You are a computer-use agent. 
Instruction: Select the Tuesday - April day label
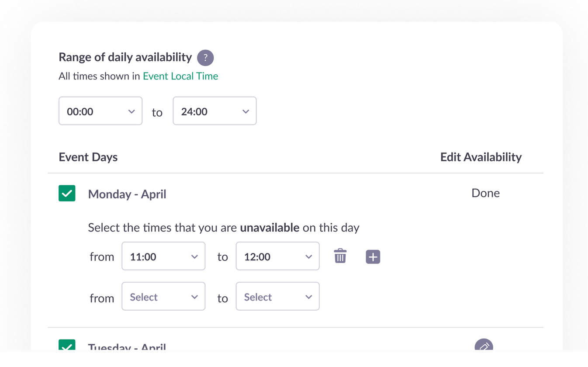coord(127,346)
